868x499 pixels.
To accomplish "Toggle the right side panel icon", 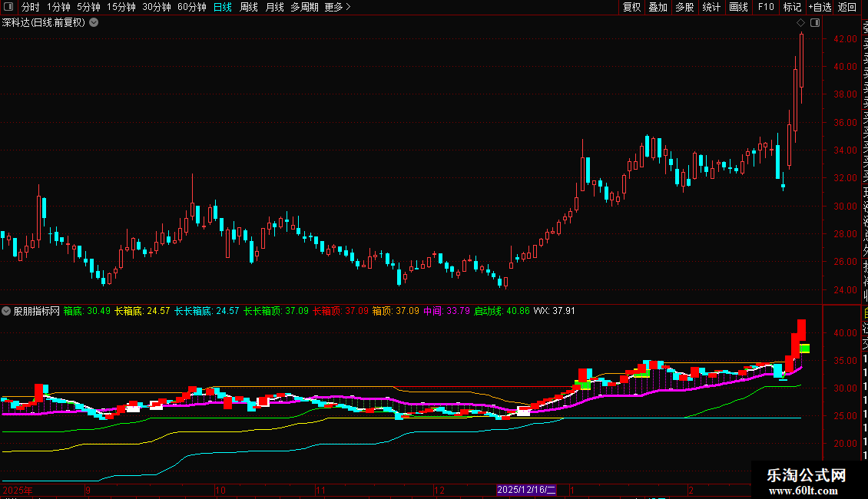I will tap(815, 23).
